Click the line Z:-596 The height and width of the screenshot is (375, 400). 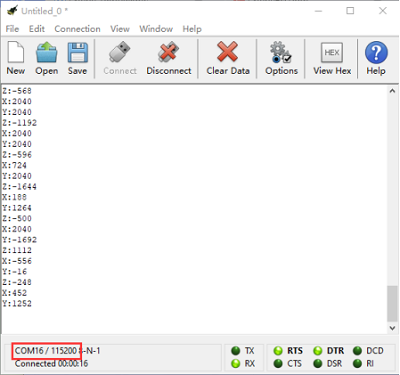(17, 155)
